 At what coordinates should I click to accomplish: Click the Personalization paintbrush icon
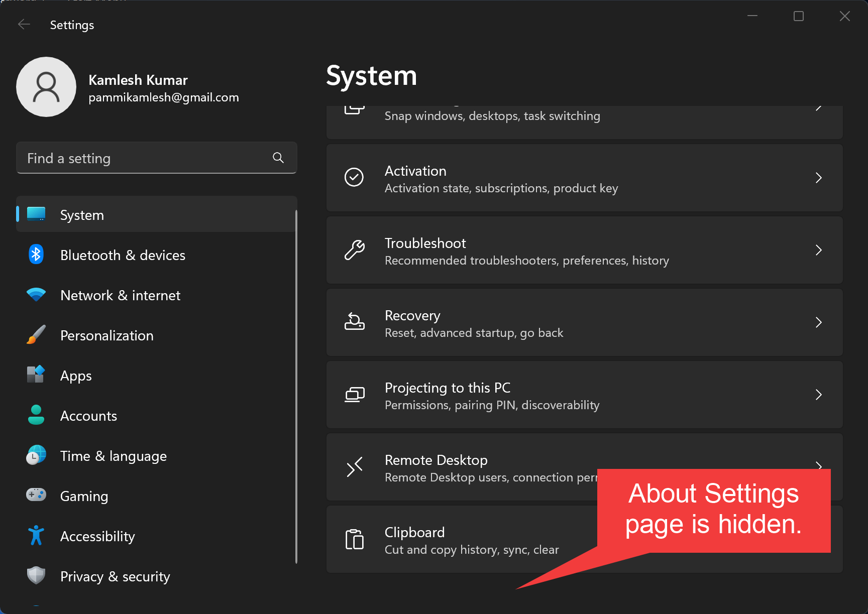[36, 335]
